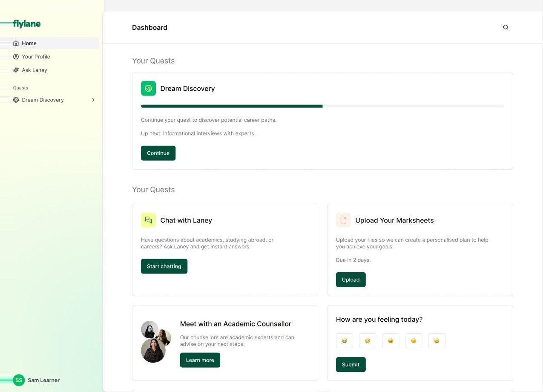Viewport: 543px width, 392px height.
Task: Click the Sam Learner user name
Action: click(43, 380)
